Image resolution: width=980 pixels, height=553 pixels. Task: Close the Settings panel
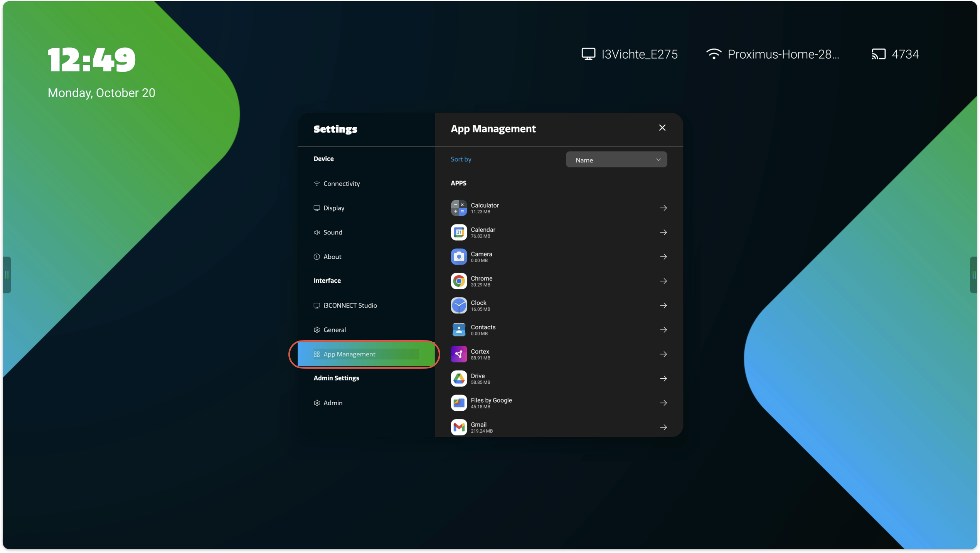coord(662,128)
